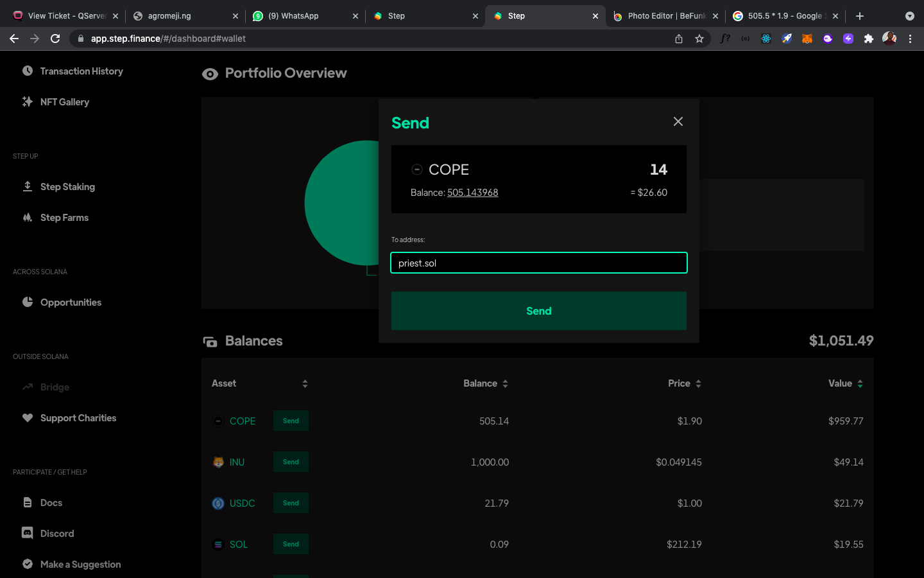The height and width of the screenshot is (578, 924).
Task: Switch to the Photo Editor BeFunky tab
Action: click(665, 16)
